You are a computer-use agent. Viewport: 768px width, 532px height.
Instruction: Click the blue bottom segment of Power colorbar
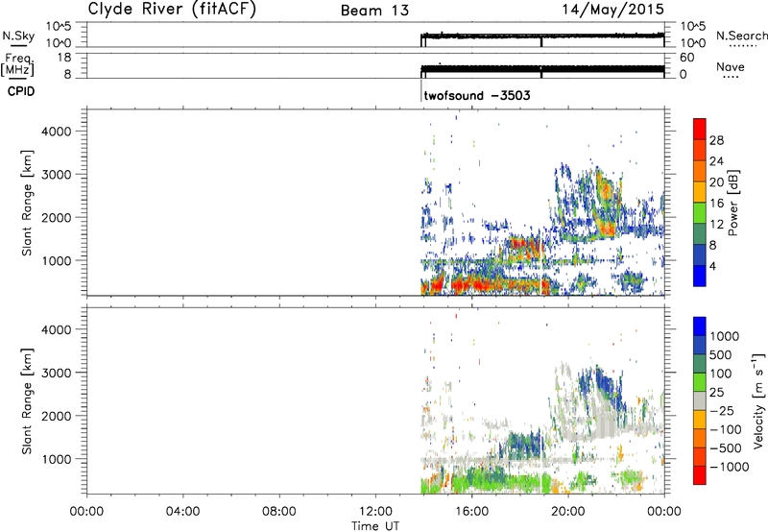tap(700, 276)
